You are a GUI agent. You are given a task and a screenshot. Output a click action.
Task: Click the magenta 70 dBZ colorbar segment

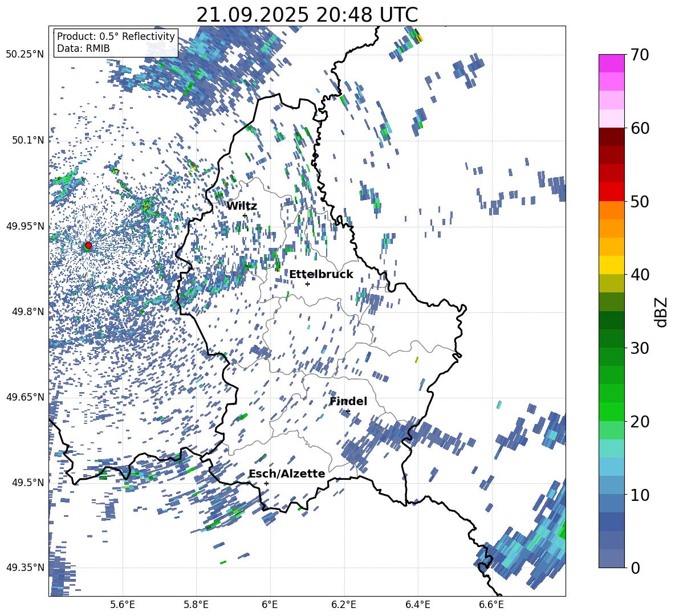(x=611, y=63)
